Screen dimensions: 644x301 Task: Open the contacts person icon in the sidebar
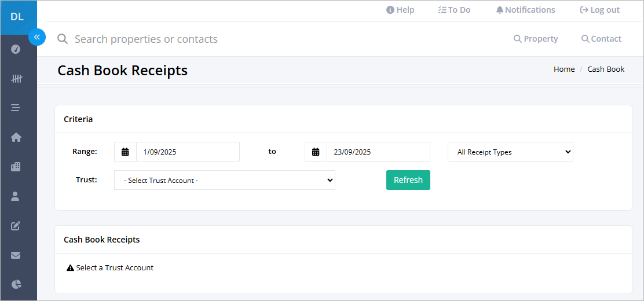pyautogui.click(x=15, y=196)
